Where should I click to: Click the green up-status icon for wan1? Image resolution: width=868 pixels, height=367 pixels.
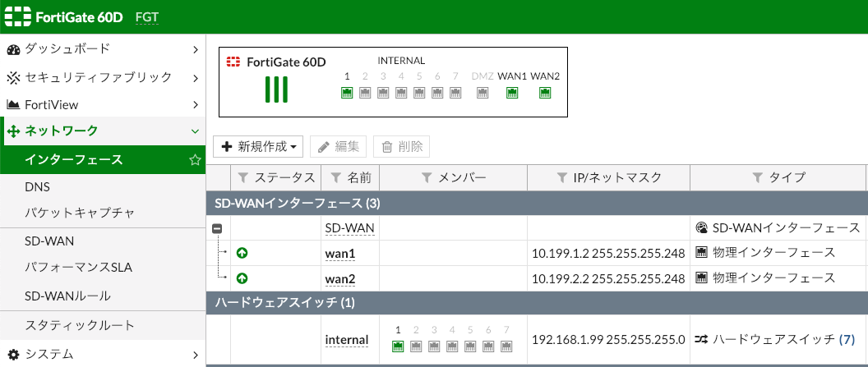pyautogui.click(x=242, y=253)
